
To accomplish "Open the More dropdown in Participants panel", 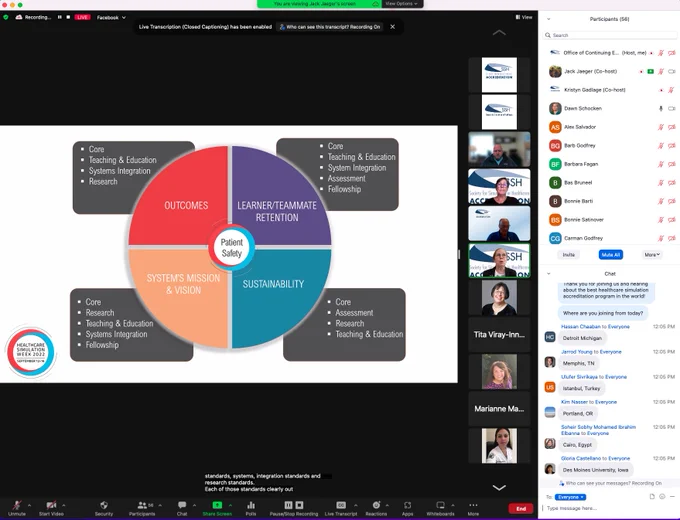I will 652,255.
